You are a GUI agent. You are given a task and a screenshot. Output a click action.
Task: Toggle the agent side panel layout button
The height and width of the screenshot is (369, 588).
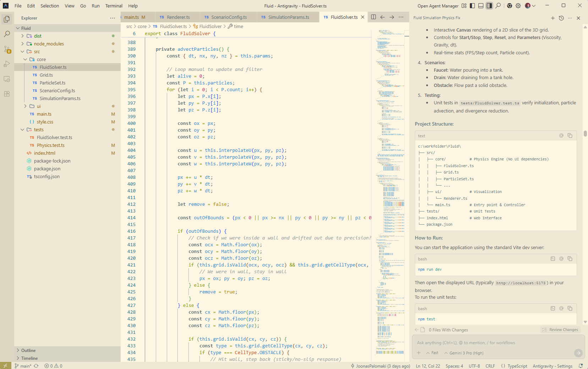click(489, 6)
